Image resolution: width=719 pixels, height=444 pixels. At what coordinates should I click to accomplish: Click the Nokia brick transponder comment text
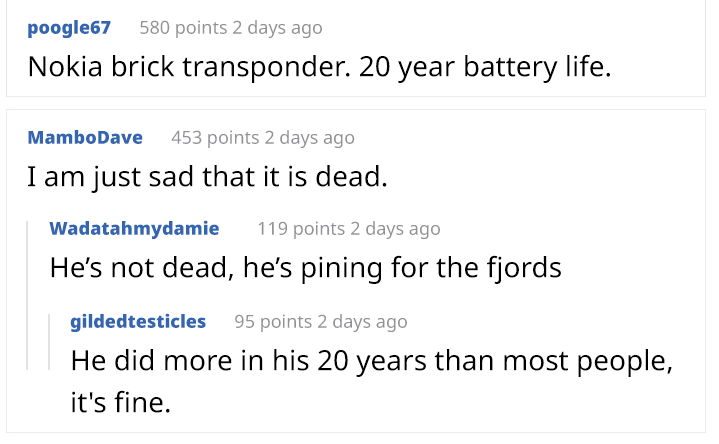point(320,67)
